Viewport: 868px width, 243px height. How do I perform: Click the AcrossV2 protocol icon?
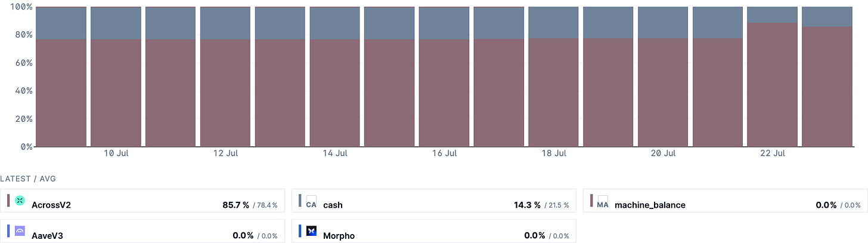(20, 201)
